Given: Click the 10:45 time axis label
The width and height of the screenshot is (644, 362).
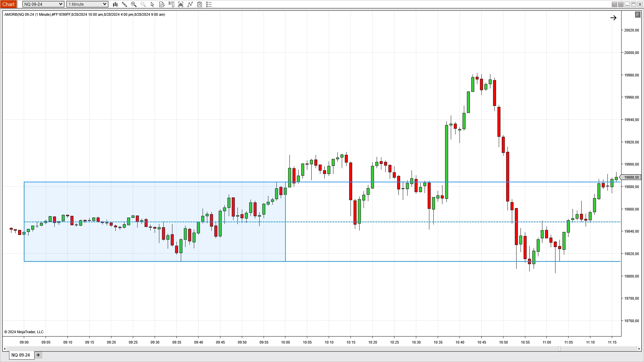Looking at the screenshot, I should (x=482, y=342).
